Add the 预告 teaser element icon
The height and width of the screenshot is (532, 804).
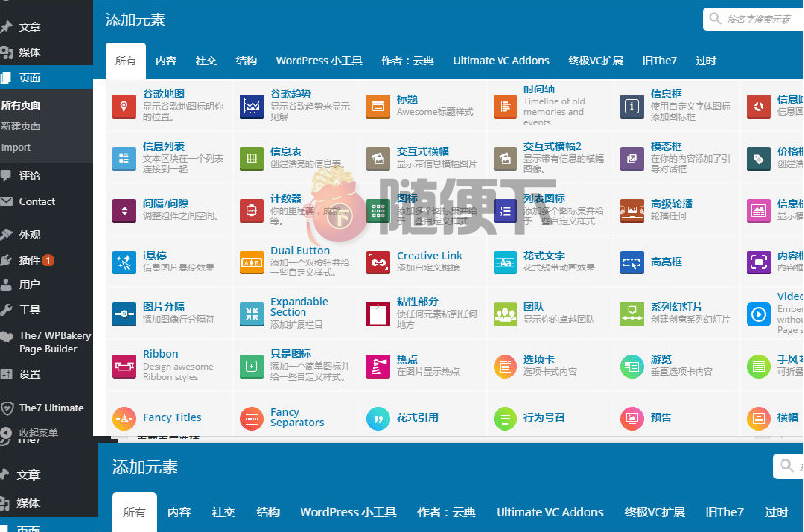click(x=632, y=419)
